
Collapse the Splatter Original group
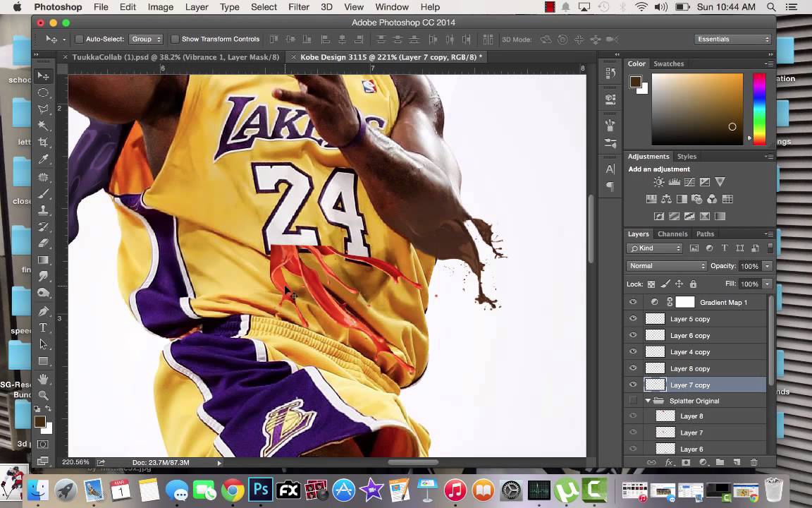tap(647, 401)
